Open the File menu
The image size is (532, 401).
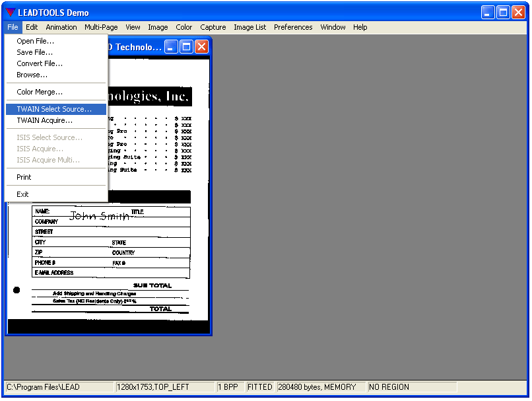pos(13,27)
